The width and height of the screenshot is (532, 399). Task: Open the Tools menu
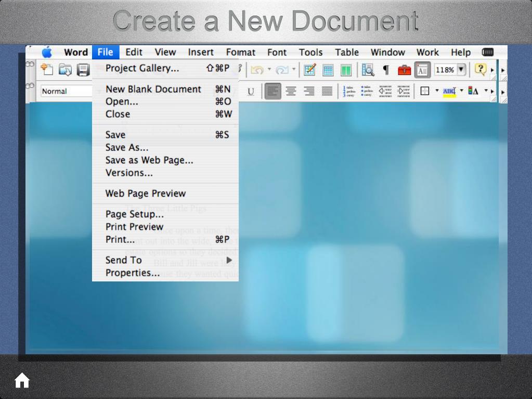(x=311, y=52)
